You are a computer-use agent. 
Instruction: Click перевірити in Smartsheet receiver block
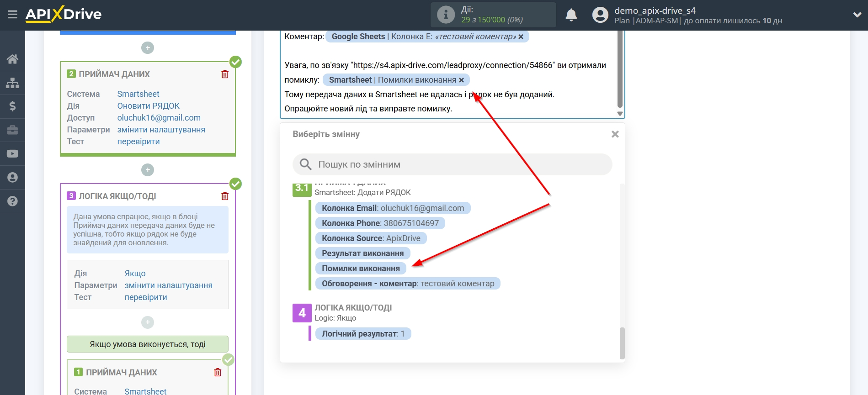[x=138, y=142]
